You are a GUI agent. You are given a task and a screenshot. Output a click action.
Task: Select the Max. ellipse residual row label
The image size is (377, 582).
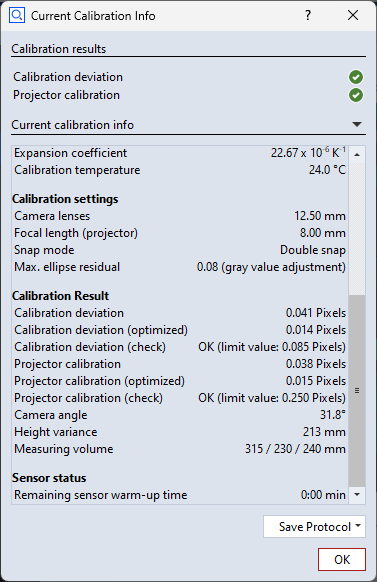(x=67, y=267)
